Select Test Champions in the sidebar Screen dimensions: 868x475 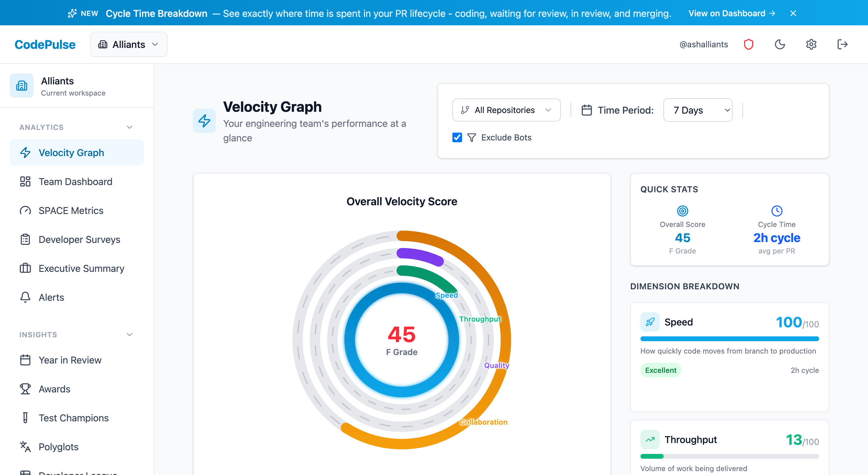[x=73, y=418]
